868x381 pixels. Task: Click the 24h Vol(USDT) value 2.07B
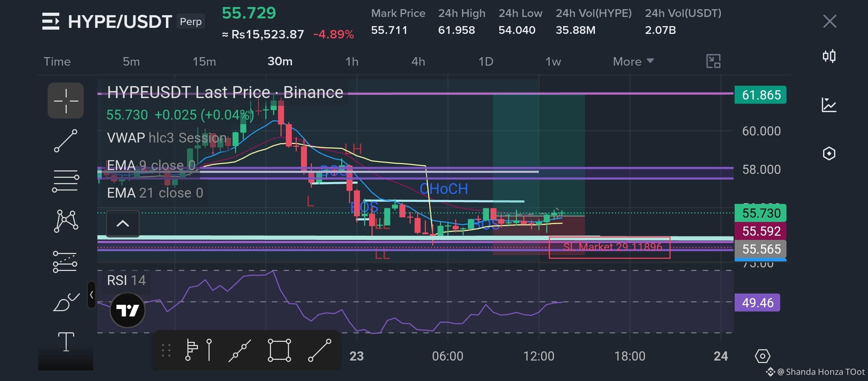660,30
